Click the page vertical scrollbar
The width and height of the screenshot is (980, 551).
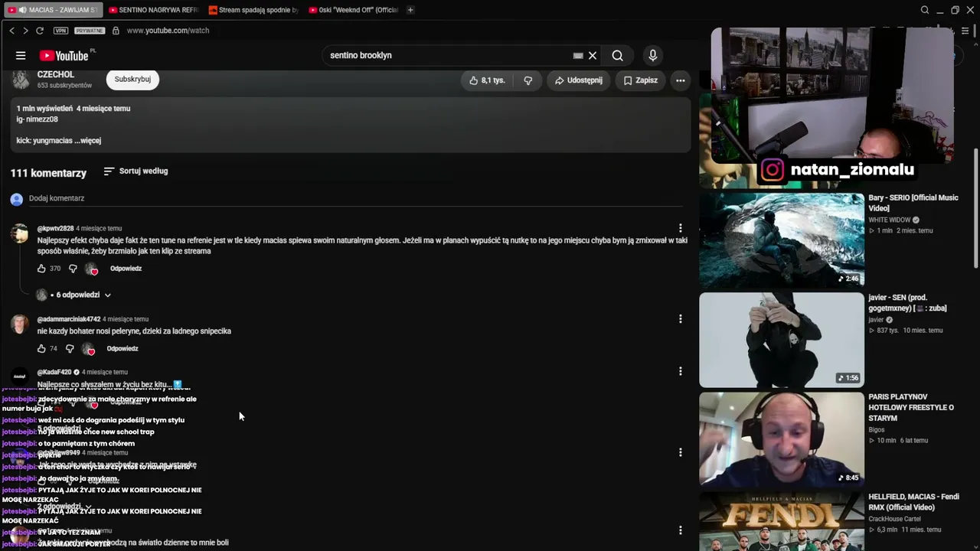(975, 207)
